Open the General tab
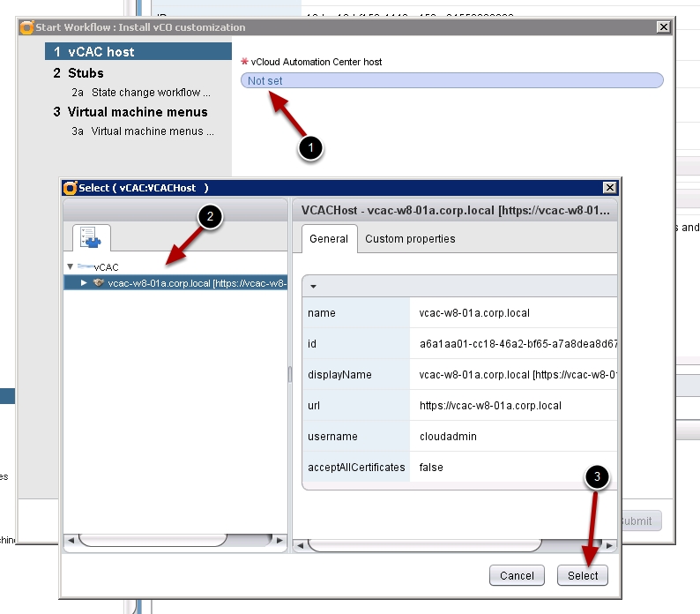700x614 pixels. pyautogui.click(x=329, y=239)
